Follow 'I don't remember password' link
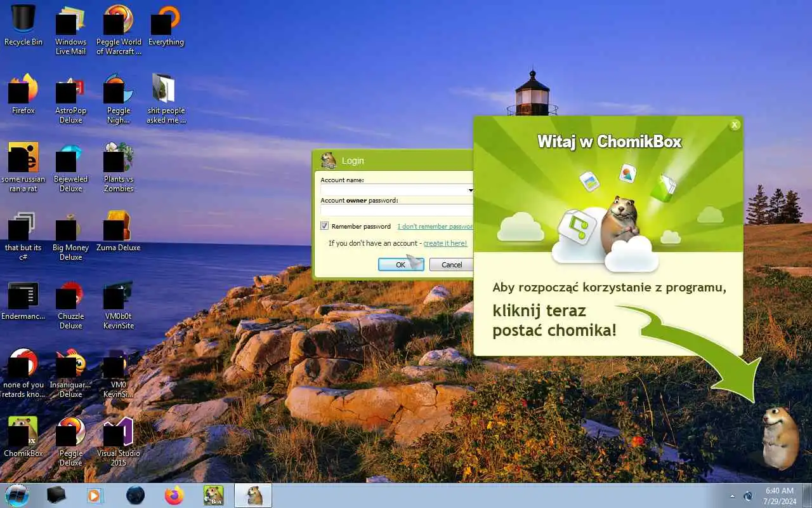The height and width of the screenshot is (508, 812). coord(435,227)
